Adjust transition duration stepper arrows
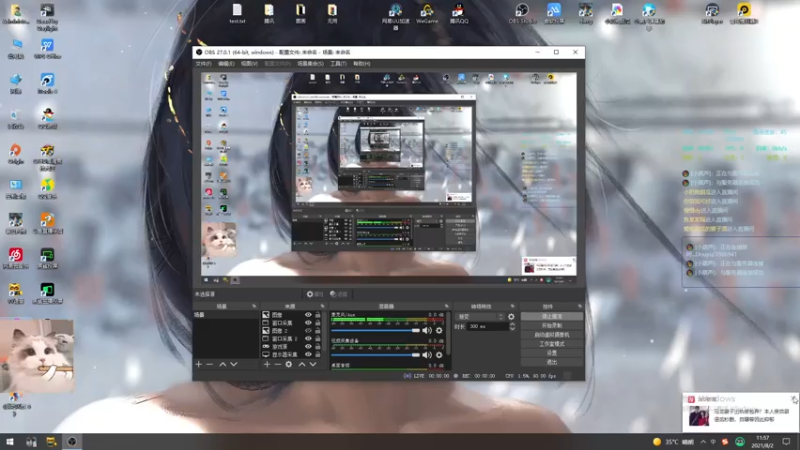The image size is (800, 450). (x=512, y=327)
